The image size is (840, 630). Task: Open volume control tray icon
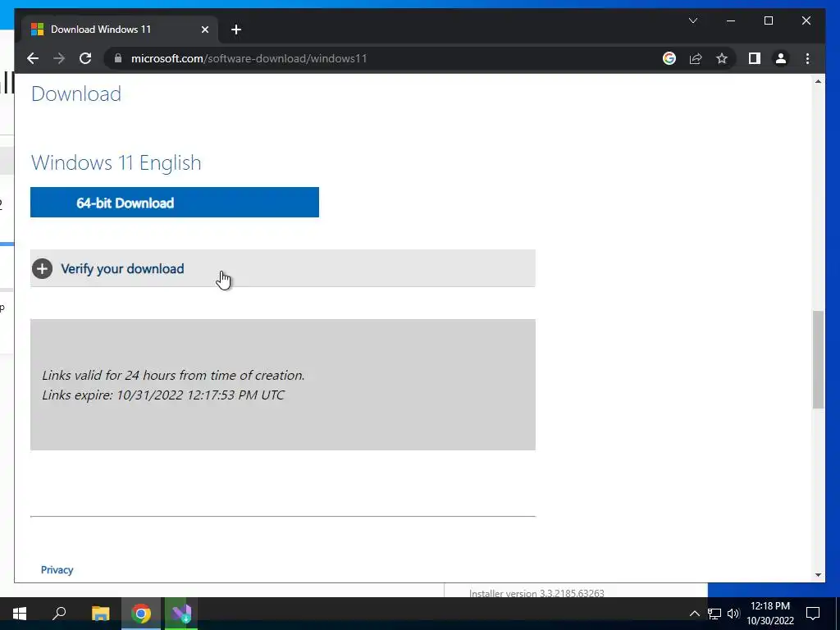(x=733, y=614)
